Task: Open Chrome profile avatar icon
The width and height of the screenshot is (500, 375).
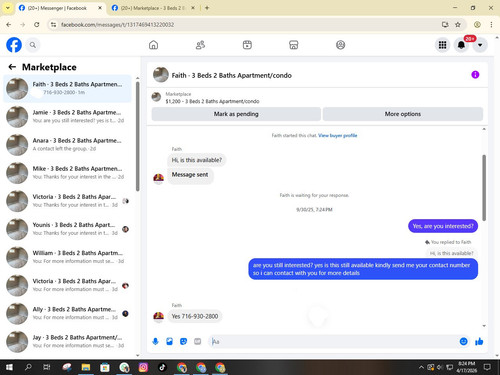Action: click(477, 25)
